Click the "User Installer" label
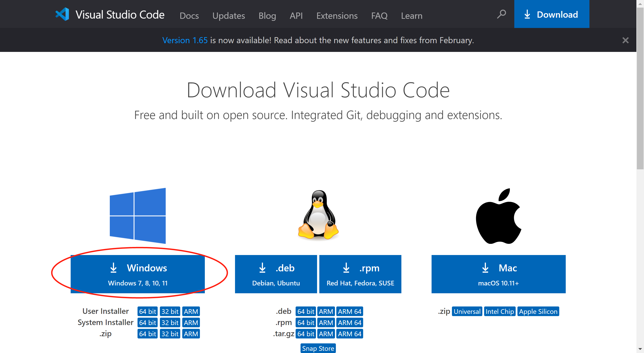 pyautogui.click(x=106, y=311)
